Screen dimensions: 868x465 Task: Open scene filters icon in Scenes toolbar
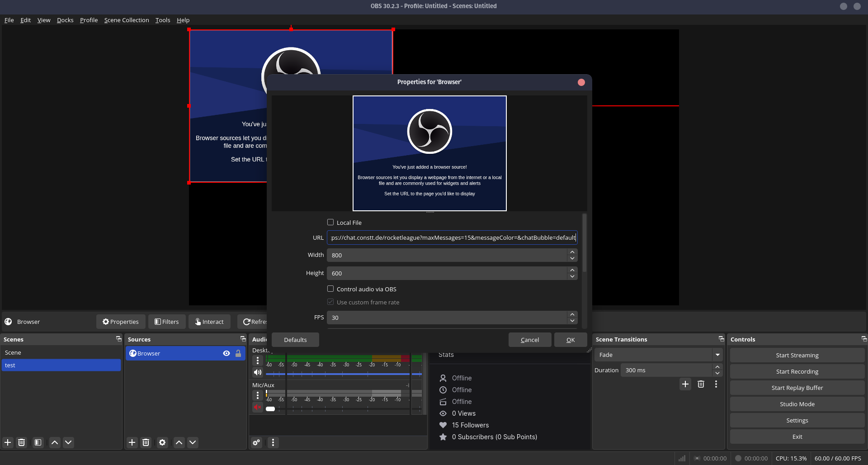coord(38,442)
